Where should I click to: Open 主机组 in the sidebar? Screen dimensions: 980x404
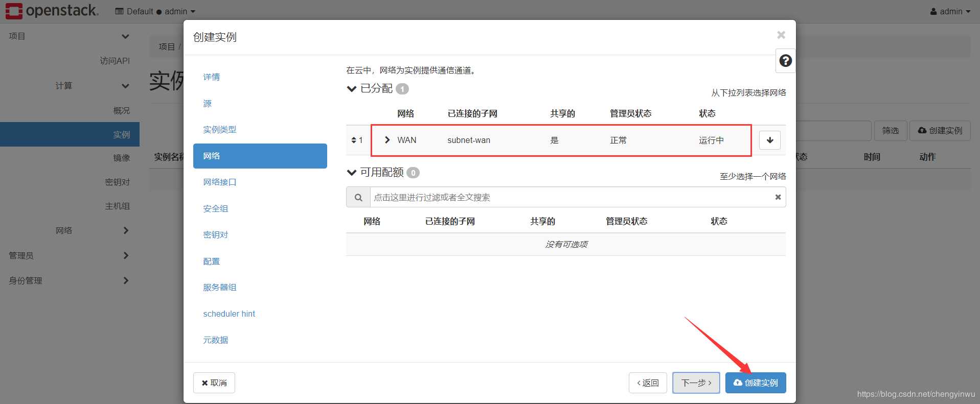(x=117, y=206)
